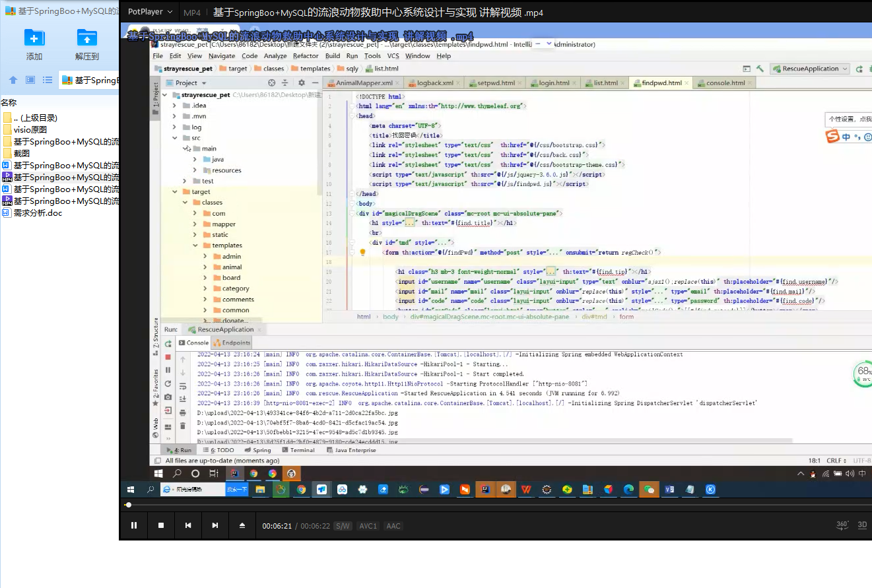This screenshot has height=588, width=872.
Task: Open the Spring tool window
Action: coord(257,450)
